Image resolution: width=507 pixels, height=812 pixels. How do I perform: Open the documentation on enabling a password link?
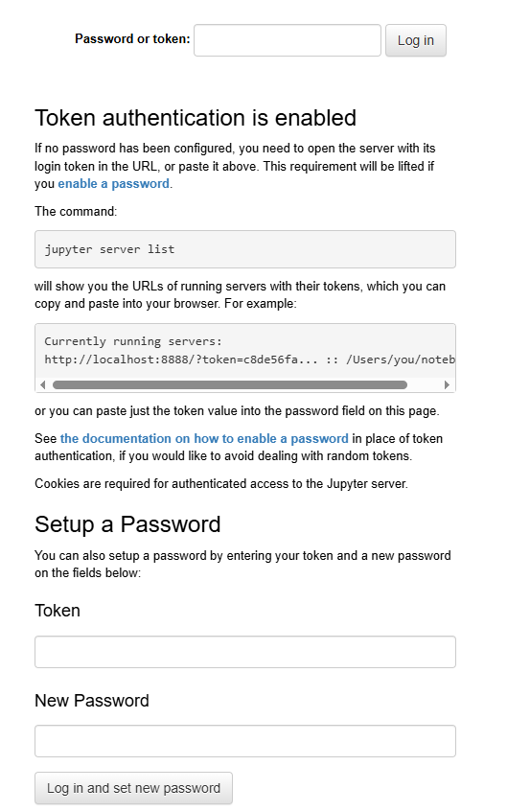(204, 438)
